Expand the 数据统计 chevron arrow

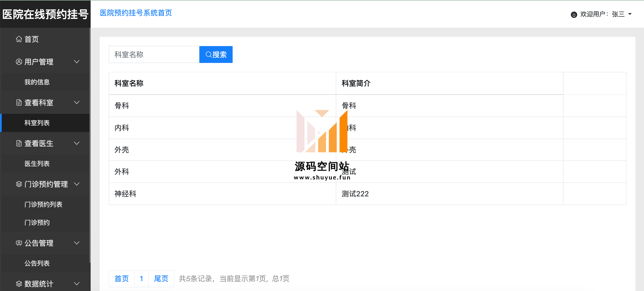77,284
